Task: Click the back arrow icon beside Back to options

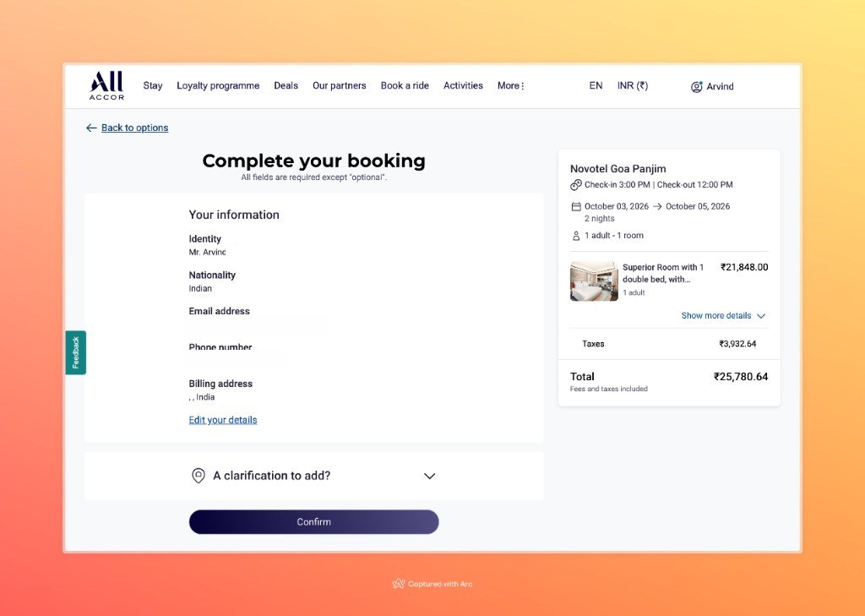Action: click(91, 128)
